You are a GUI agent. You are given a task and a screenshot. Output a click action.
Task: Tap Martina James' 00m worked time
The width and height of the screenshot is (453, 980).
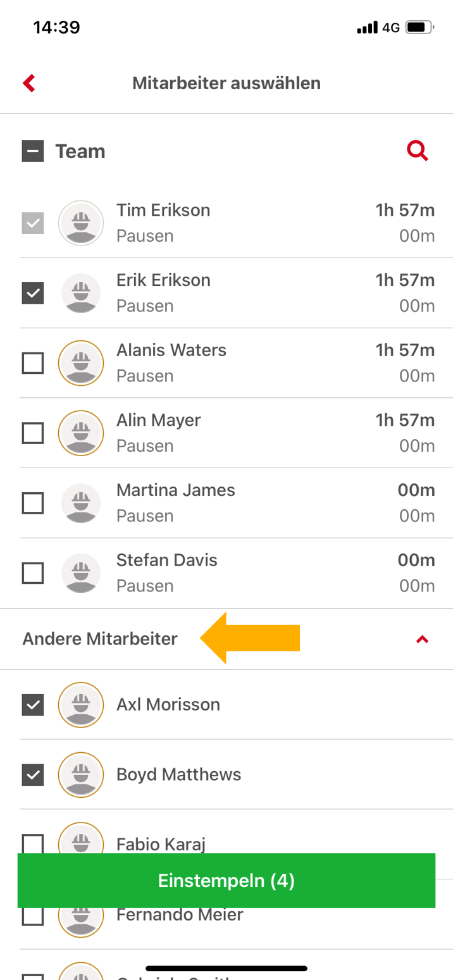(x=416, y=490)
